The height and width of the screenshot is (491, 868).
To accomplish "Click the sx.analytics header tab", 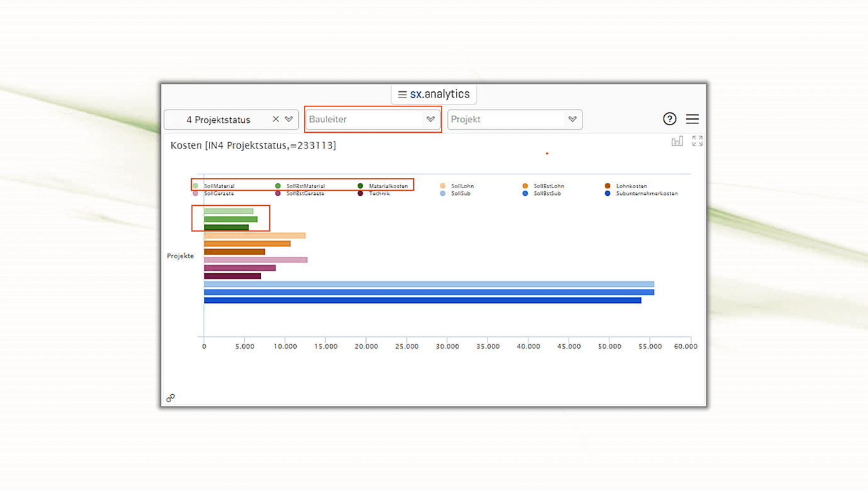I will click(x=440, y=94).
